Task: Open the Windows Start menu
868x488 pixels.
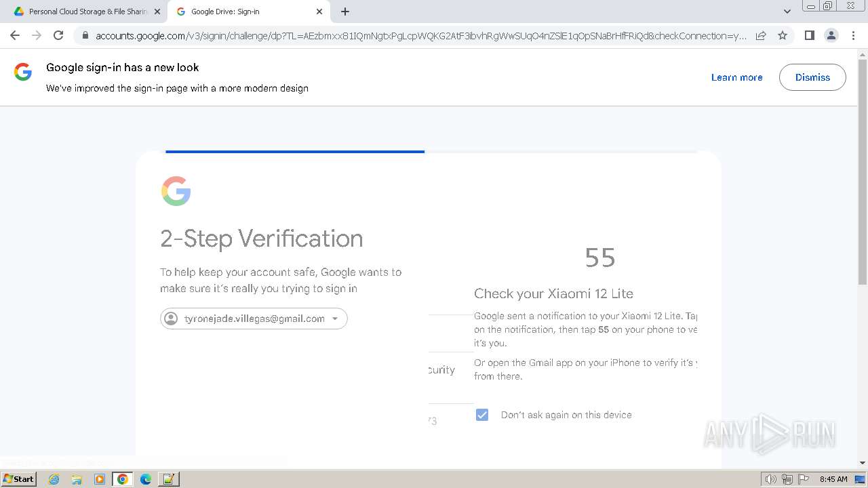Action: click(x=19, y=479)
